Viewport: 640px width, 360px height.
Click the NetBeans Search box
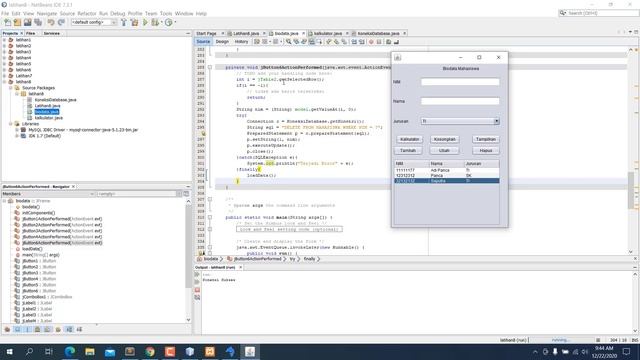(598, 13)
